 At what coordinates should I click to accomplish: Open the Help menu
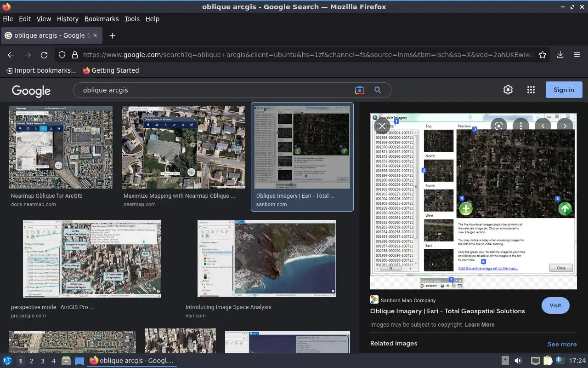pos(153,19)
